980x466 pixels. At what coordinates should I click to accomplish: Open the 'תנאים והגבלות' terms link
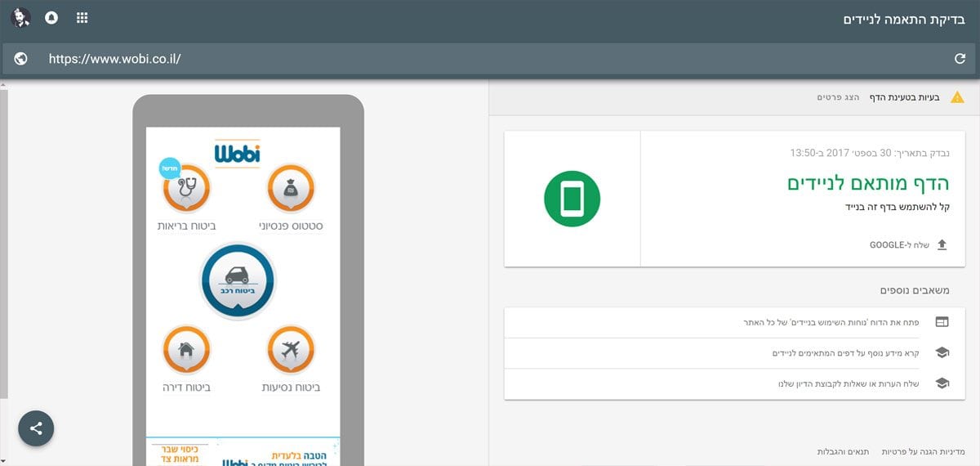(x=843, y=451)
